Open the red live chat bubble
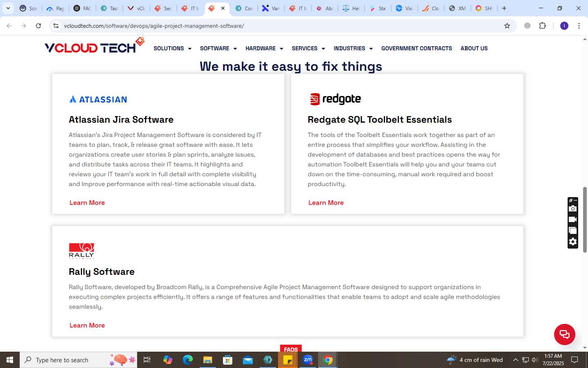 click(x=565, y=334)
